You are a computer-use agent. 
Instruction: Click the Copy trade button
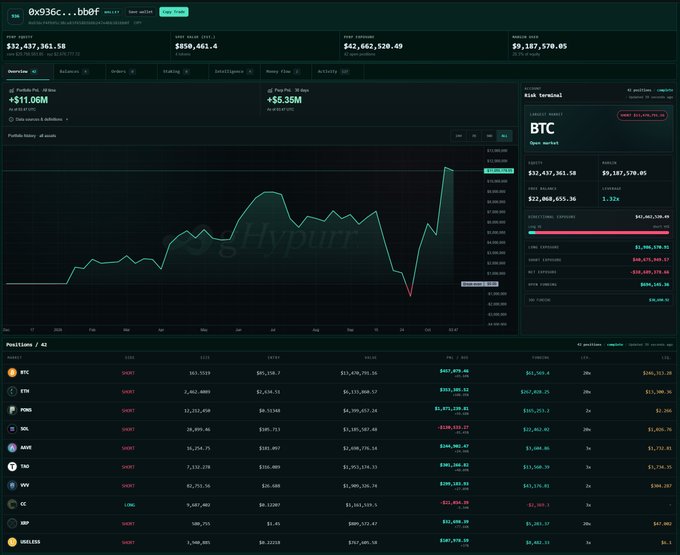tap(173, 12)
